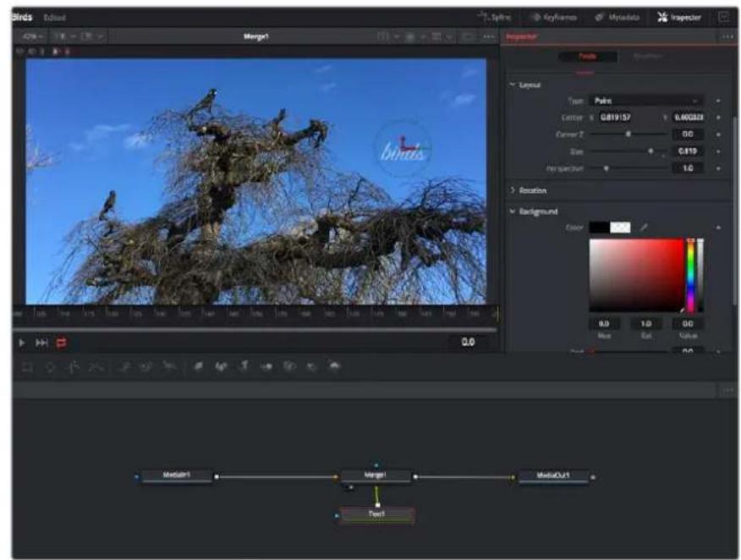Click the expand panel icon beside Inspector

pos(723,18)
